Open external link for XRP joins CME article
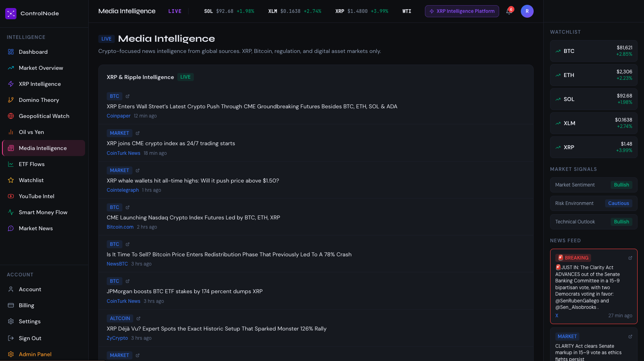Screen dimensions: 644x361 click(x=138, y=133)
